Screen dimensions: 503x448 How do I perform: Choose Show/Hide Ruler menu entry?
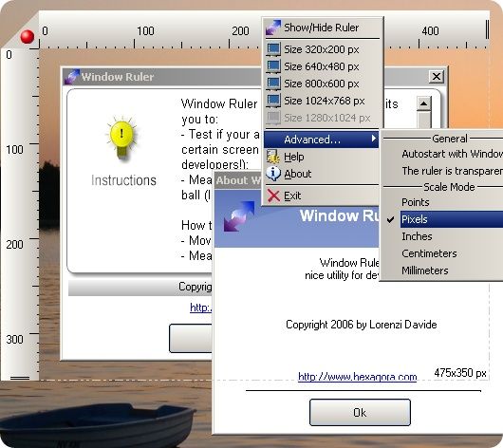322,28
